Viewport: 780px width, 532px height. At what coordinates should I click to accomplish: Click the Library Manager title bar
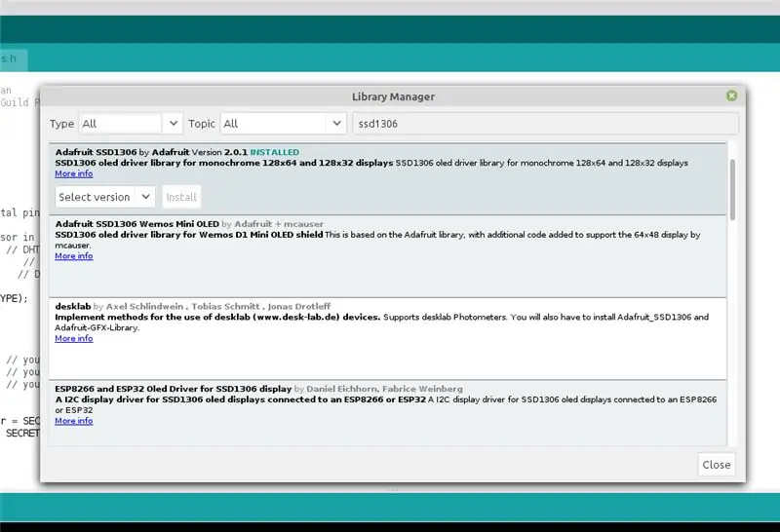click(393, 96)
